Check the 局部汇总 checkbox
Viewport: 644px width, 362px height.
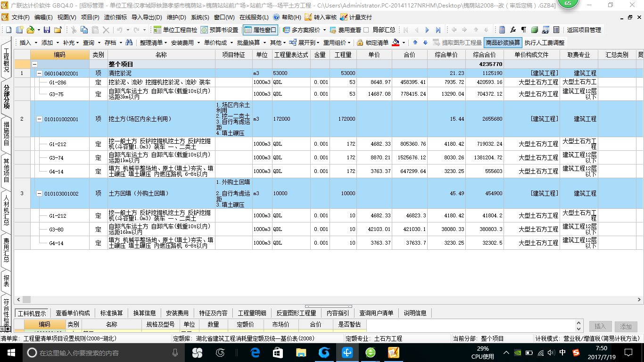366,30
